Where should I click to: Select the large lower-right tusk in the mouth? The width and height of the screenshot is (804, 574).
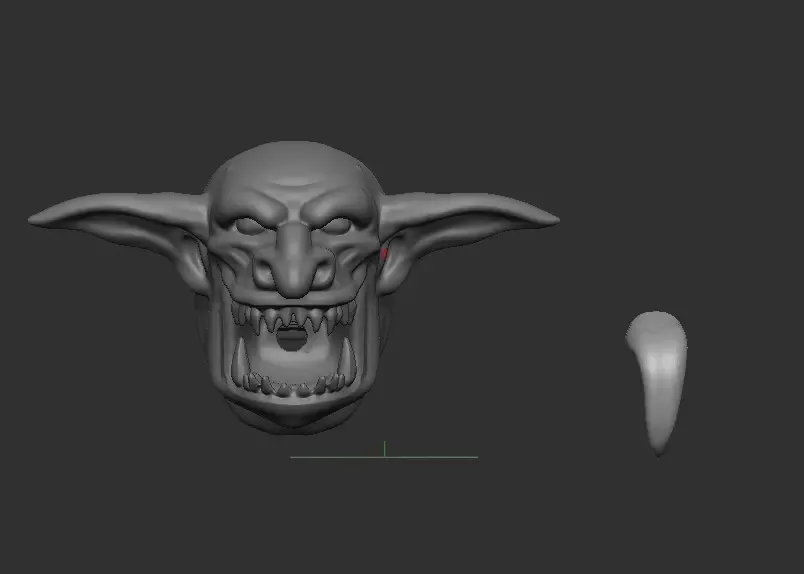tap(348, 359)
